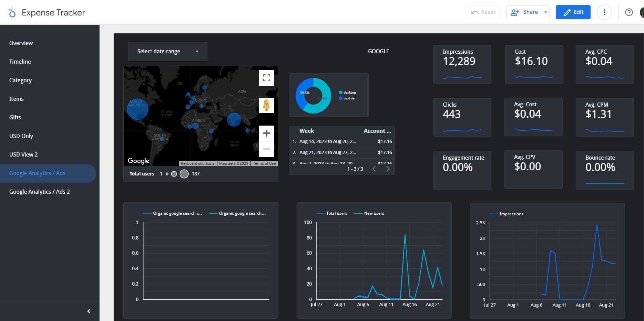
Task: Open the USD View 2 page
Action: (48, 154)
